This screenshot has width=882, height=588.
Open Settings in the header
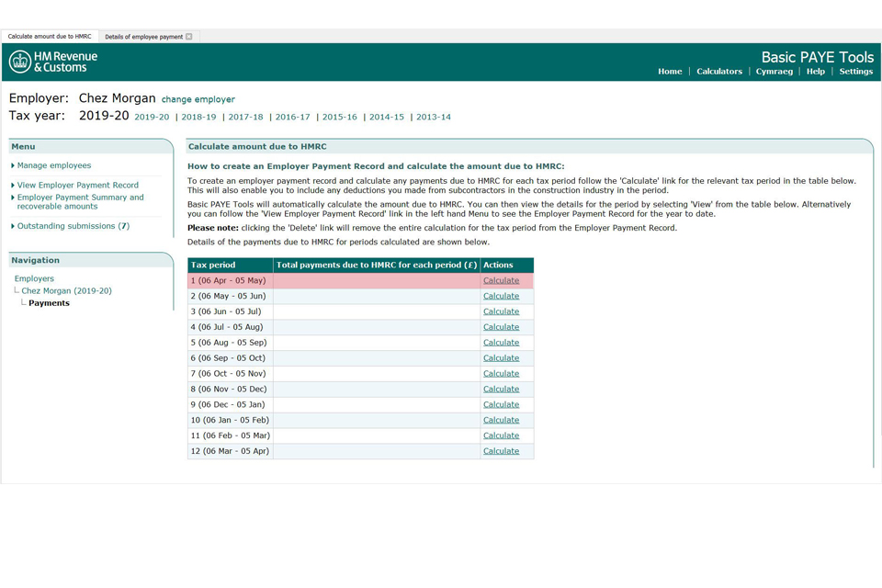tap(855, 72)
